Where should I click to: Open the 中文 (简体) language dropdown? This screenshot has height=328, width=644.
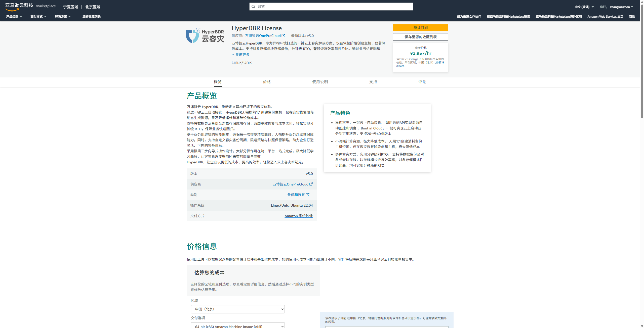(x=584, y=7)
